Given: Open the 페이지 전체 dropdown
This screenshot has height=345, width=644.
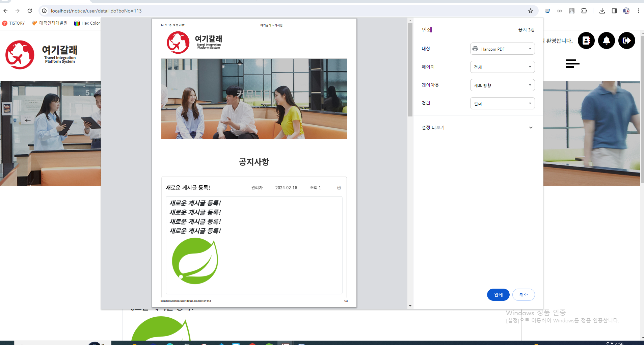Looking at the screenshot, I should point(502,67).
